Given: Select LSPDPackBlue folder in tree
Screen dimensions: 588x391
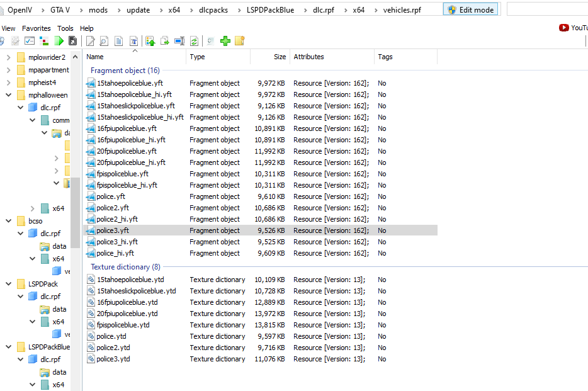Looking at the screenshot, I should point(49,347).
